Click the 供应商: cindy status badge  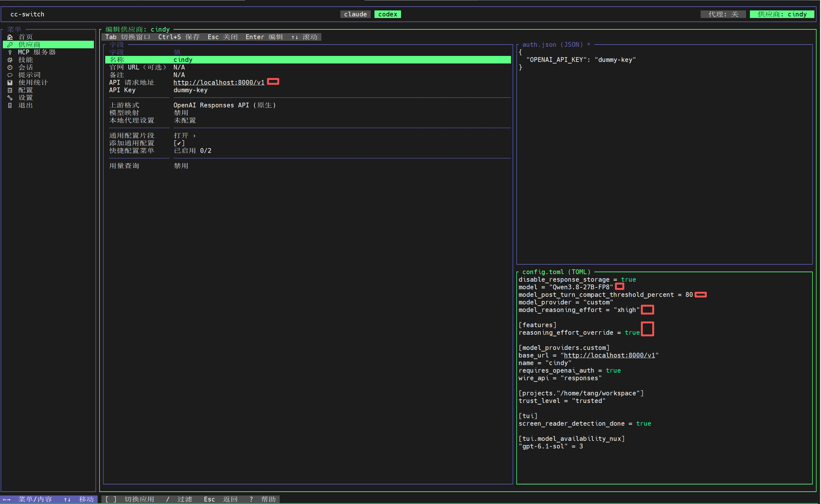[782, 14]
